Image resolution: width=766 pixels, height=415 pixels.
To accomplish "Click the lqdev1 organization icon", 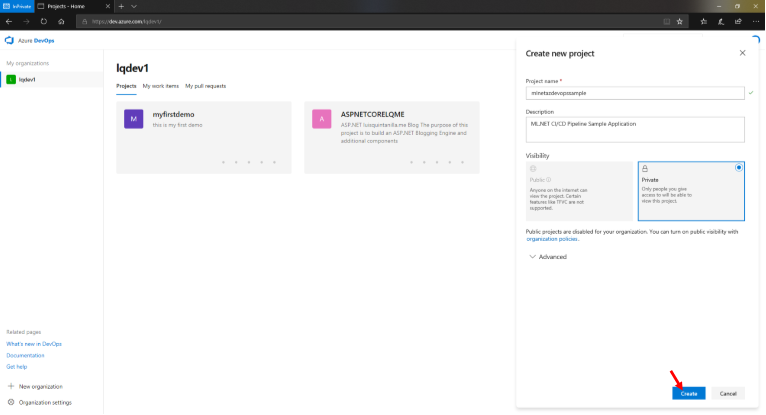I will pos(11,79).
